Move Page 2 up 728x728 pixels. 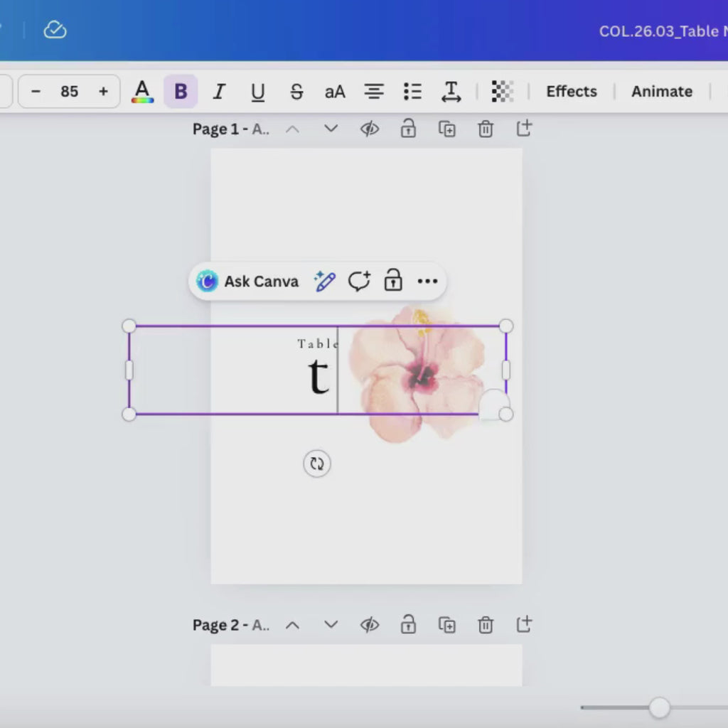pyautogui.click(x=292, y=625)
